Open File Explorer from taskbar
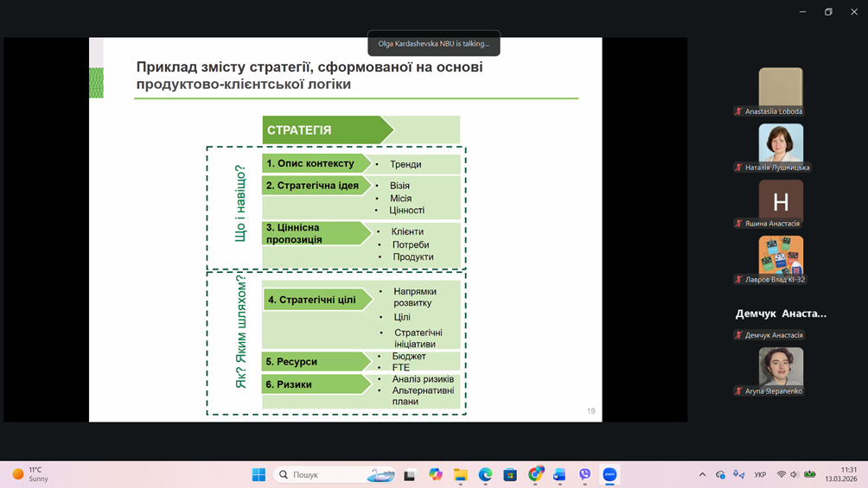This screenshot has width=868, height=488. (460, 474)
